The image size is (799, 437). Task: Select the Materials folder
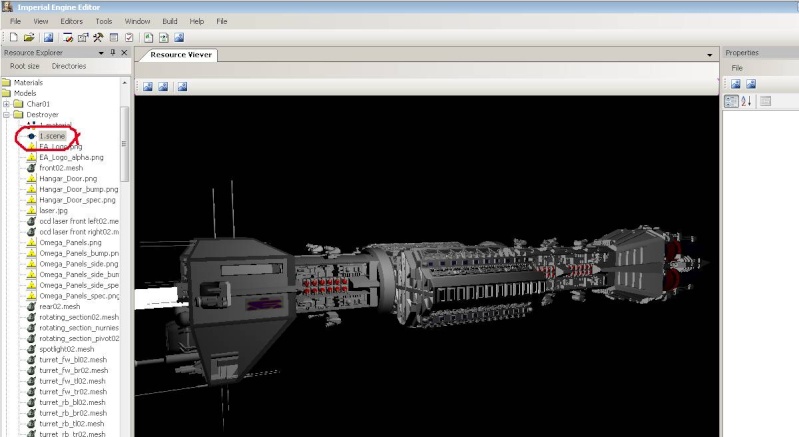[x=29, y=83]
